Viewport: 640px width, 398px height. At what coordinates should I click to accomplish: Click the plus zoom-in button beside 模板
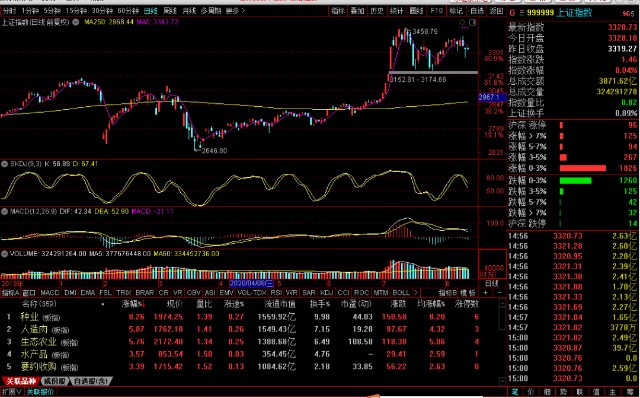pyautogui.click(x=486, y=293)
